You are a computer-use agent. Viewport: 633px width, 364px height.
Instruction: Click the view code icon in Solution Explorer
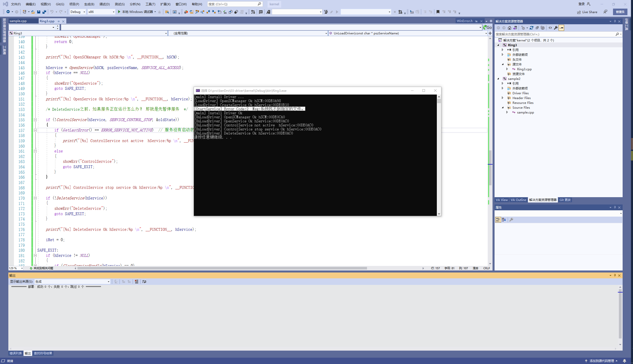pyautogui.click(x=550, y=28)
